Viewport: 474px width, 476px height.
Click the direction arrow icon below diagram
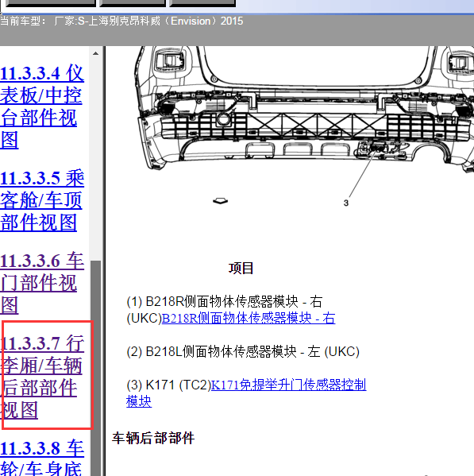[x=221, y=201]
